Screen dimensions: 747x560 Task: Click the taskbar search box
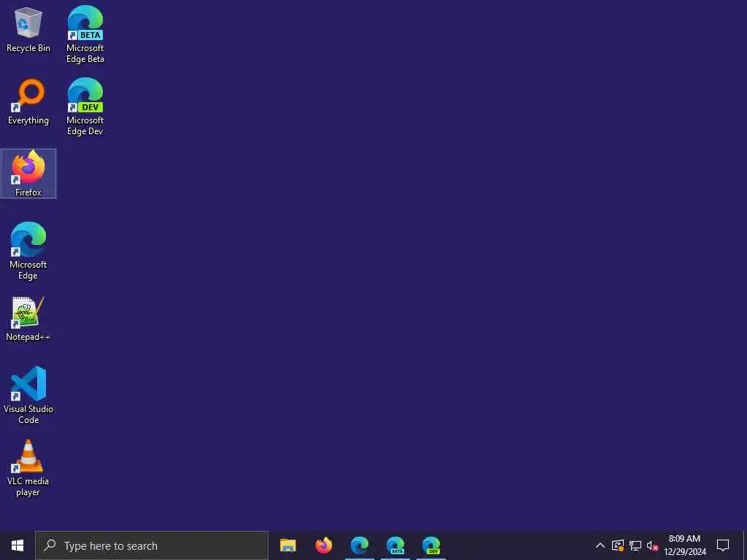pos(152,545)
